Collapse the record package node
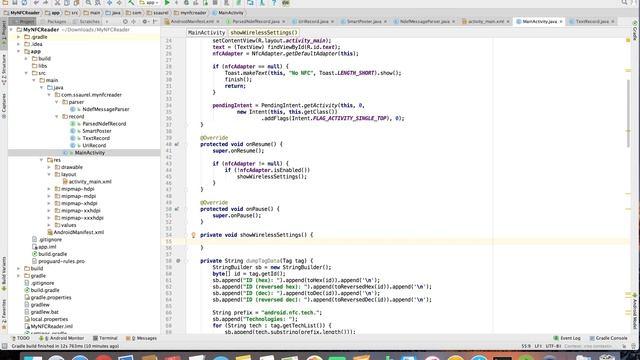The height and width of the screenshot is (360, 640). coord(57,117)
